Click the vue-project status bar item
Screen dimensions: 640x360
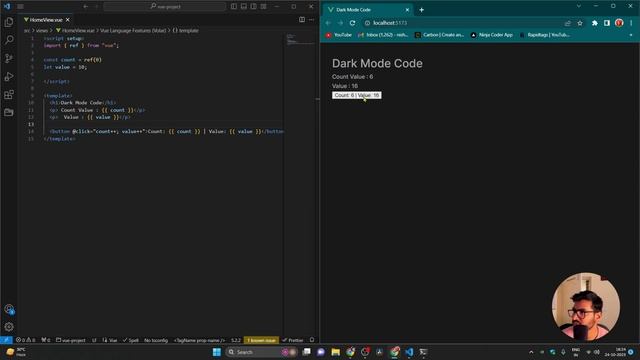click(71, 340)
